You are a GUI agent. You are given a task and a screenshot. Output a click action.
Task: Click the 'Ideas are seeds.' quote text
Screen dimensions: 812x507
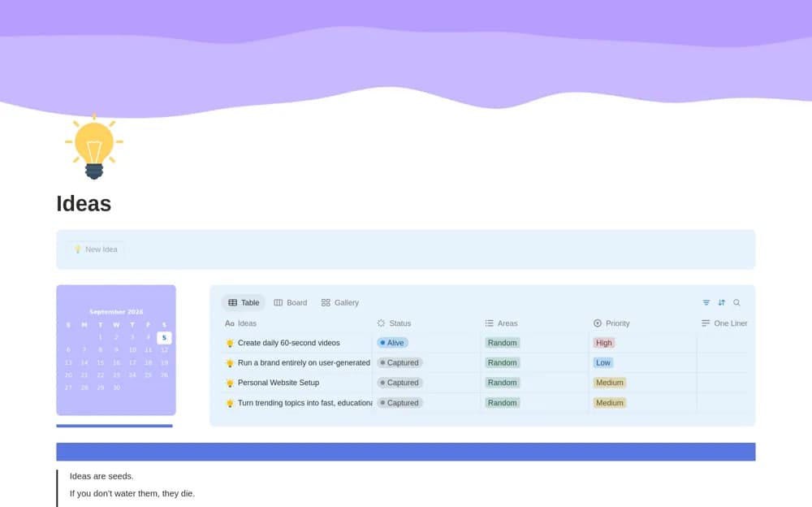point(101,476)
